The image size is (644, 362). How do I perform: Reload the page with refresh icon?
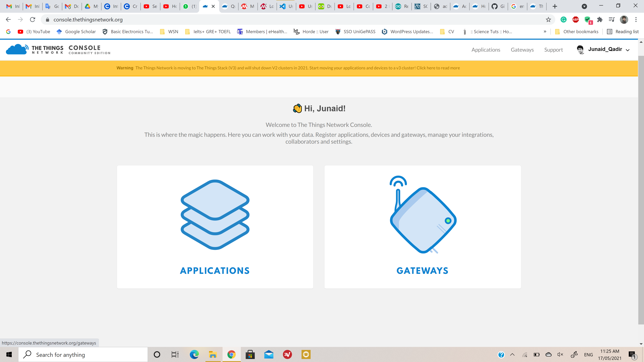pos(33,19)
